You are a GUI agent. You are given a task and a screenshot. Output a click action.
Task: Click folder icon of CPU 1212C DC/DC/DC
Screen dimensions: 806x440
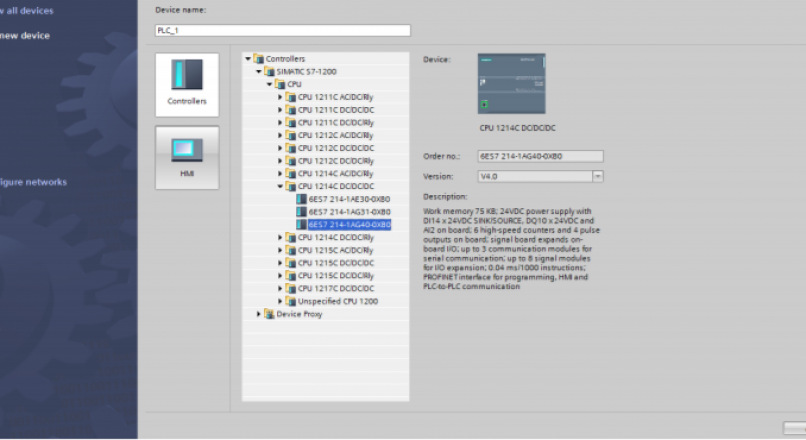pos(291,148)
